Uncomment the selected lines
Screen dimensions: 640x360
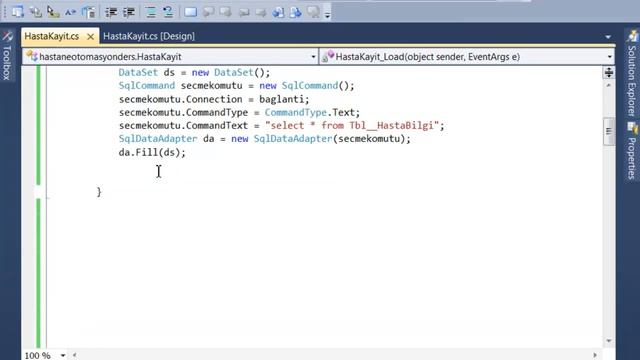coord(168,12)
